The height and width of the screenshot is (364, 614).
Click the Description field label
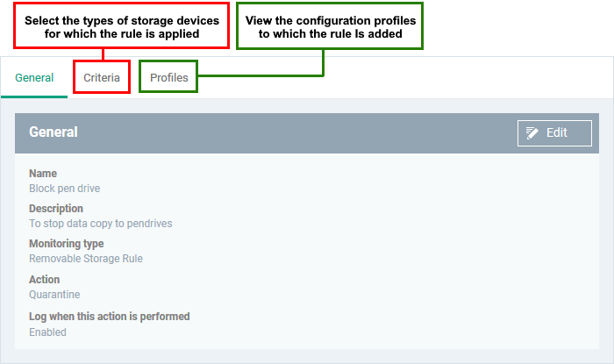coord(56,208)
